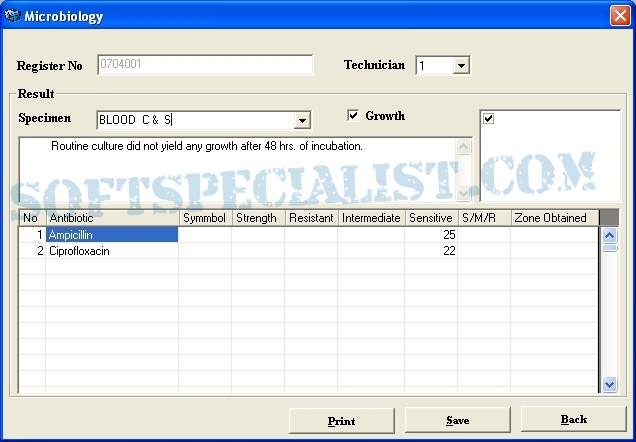636x442 pixels.
Task: Uncheck the checkbox in the right panel
Action: click(x=488, y=119)
